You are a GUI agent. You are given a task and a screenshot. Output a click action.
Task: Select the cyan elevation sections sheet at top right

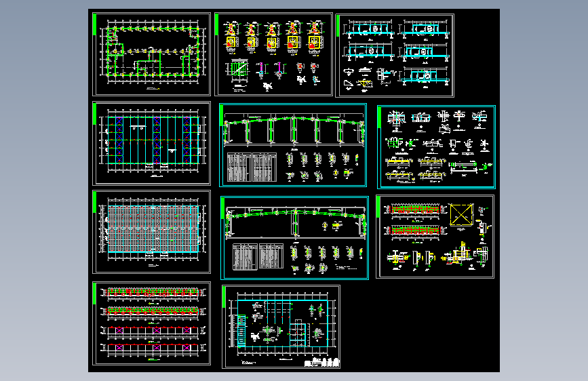click(x=395, y=56)
